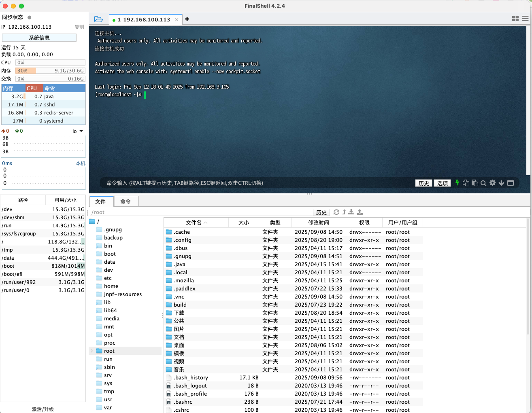Open terminal search magnifier icon
This screenshot has height=413, width=532.
pyautogui.click(x=483, y=183)
